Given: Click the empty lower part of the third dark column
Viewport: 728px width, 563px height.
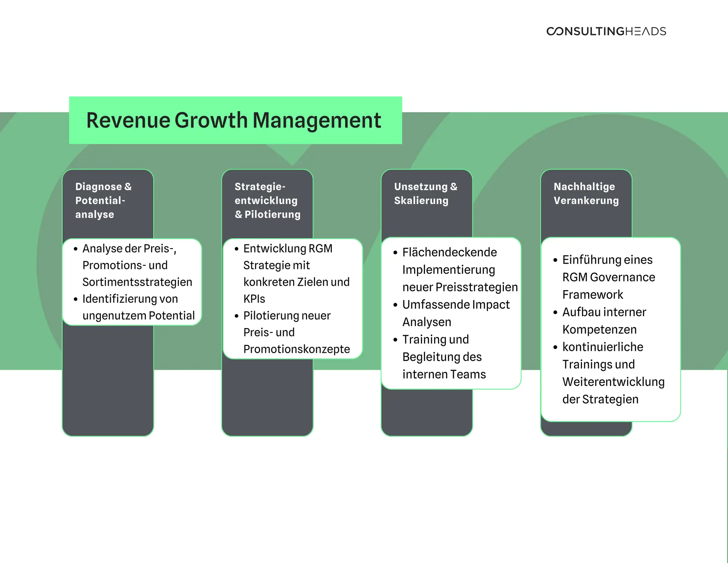Looking at the screenshot, I should (427, 414).
